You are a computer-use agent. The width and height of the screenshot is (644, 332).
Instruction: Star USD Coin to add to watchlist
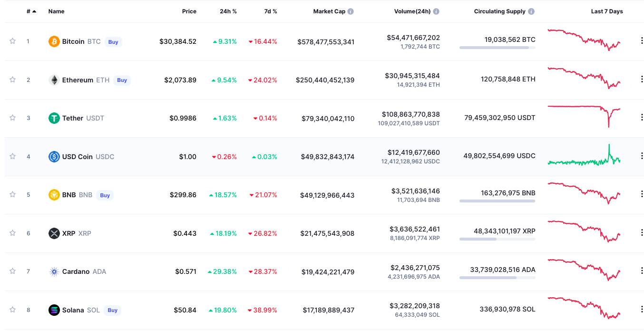[x=12, y=156]
